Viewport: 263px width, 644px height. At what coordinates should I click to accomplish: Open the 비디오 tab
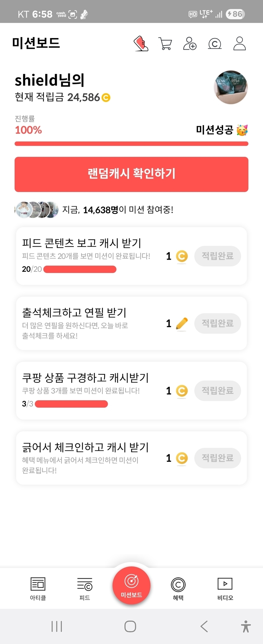click(x=225, y=589)
